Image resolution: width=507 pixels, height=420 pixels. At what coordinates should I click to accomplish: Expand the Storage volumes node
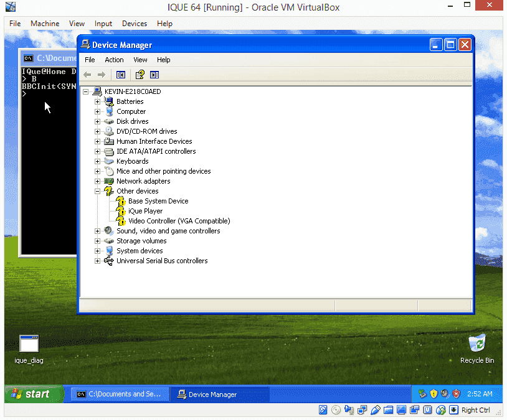pos(97,241)
